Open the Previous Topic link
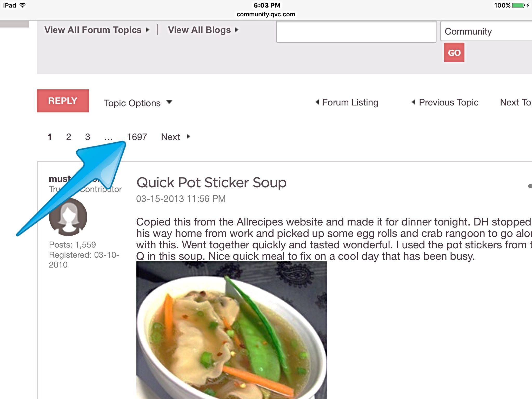Viewport: 532px width, 399px height. [449, 102]
